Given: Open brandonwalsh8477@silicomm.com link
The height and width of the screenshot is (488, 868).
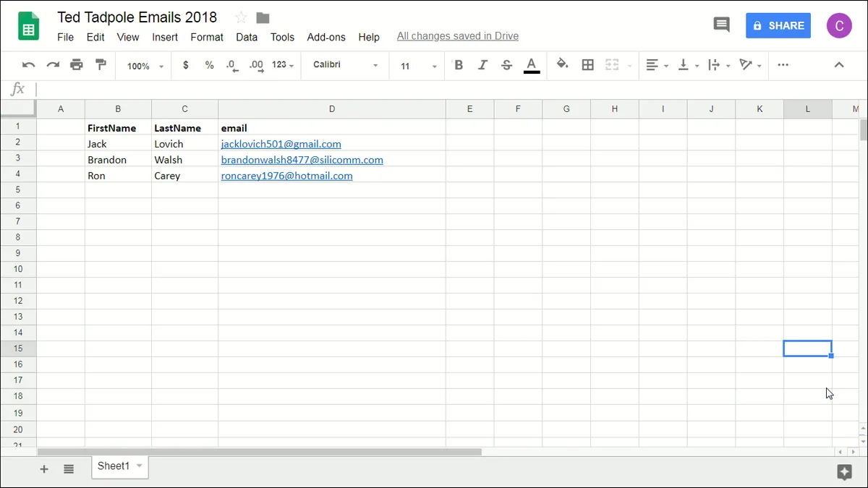Looking at the screenshot, I should click(x=302, y=160).
